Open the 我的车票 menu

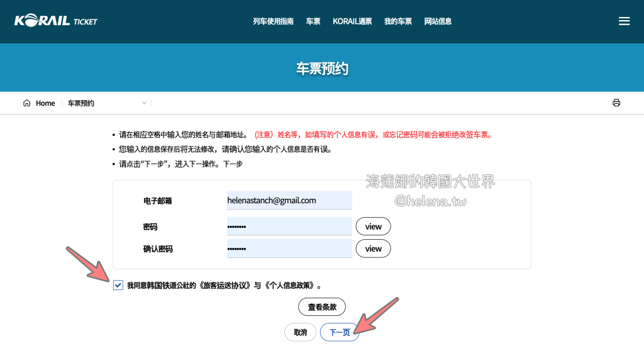(397, 21)
